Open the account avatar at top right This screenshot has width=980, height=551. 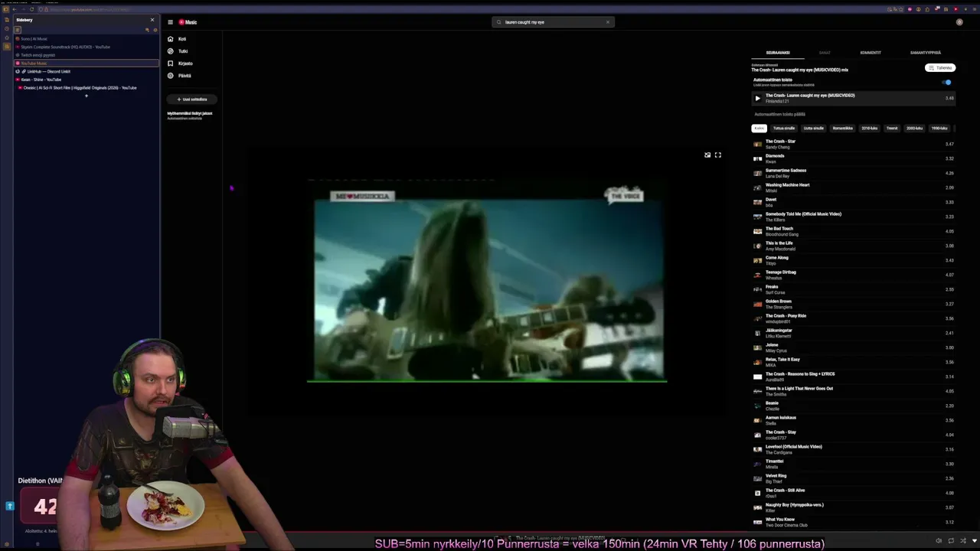click(959, 22)
